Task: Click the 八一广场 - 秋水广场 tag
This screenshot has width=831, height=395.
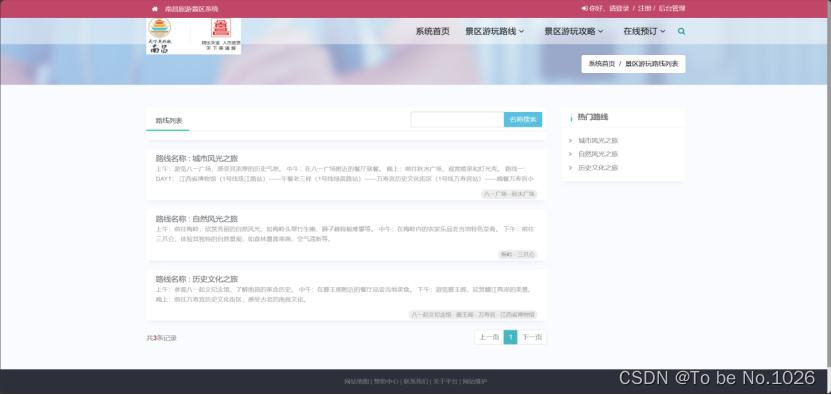Action: tap(509, 194)
